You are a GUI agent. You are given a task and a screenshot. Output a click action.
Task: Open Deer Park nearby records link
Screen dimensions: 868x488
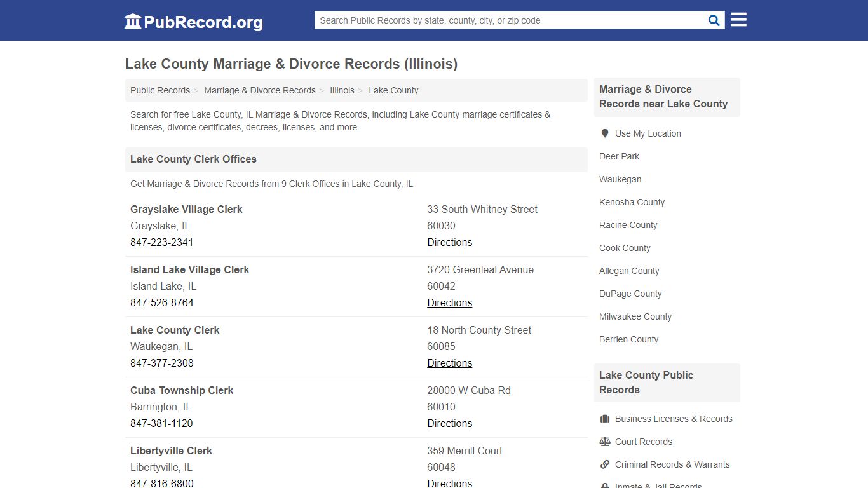pos(619,156)
